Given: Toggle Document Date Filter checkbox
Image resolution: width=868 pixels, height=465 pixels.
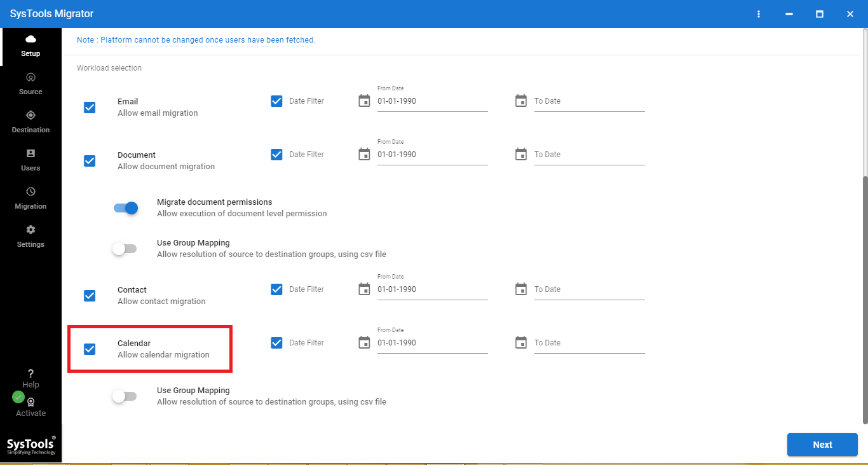Looking at the screenshot, I should coord(276,154).
